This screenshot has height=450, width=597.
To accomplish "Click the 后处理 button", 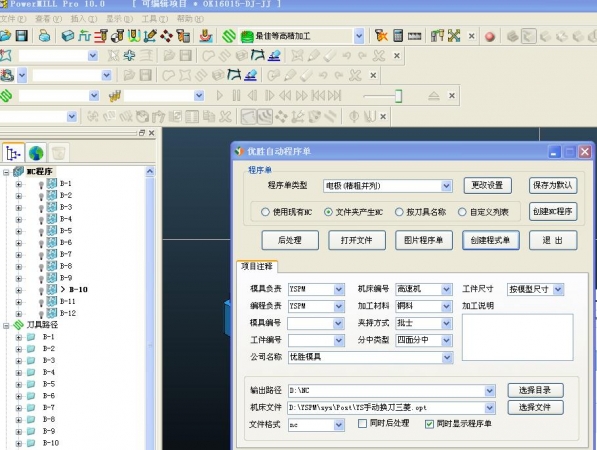I will tap(290, 240).
